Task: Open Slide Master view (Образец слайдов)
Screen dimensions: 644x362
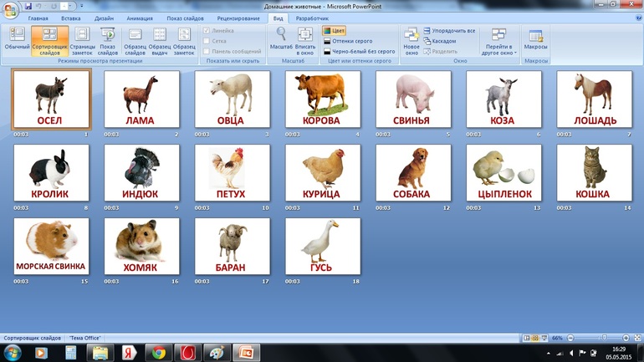Action: point(135,40)
